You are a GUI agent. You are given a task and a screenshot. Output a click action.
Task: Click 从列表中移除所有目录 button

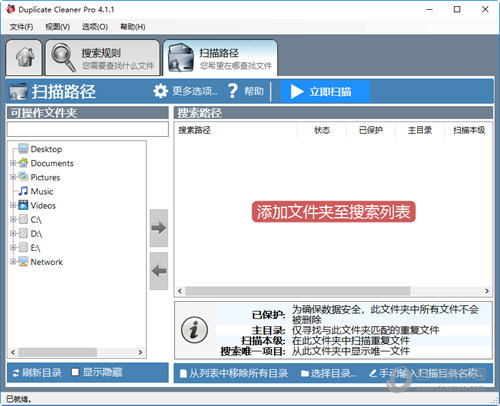pos(234,373)
